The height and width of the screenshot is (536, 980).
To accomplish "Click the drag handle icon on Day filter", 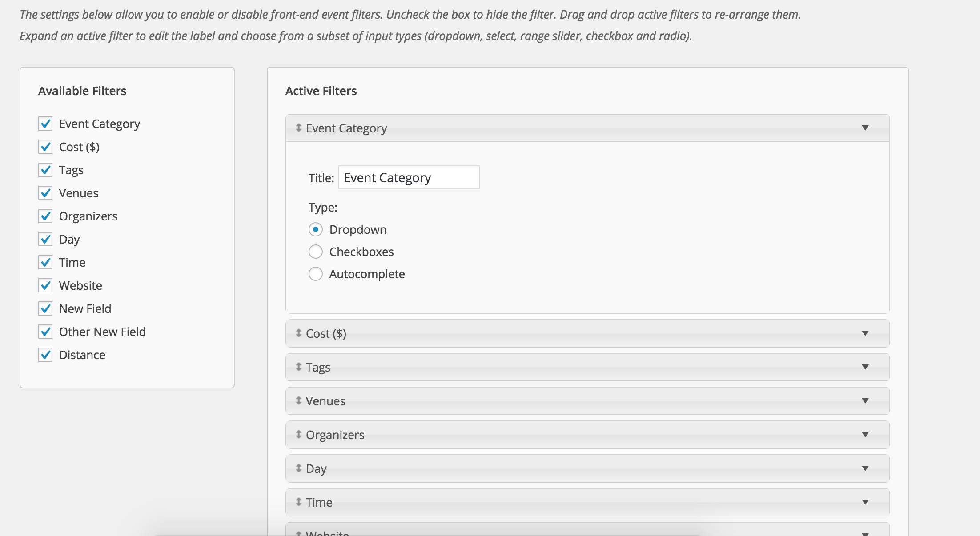I will click(x=299, y=468).
